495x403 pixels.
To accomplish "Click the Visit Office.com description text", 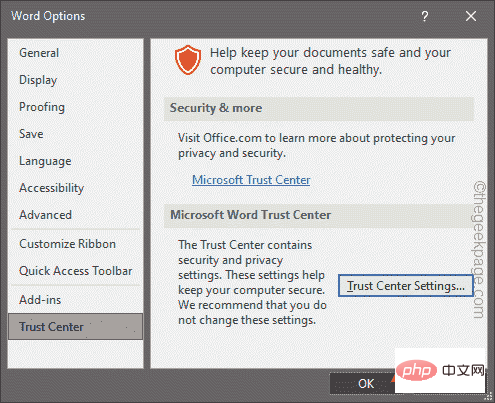I will point(317,146).
